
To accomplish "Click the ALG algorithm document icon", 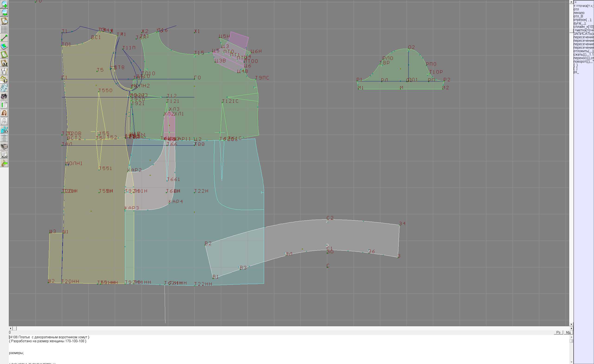I will tap(4, 155).
